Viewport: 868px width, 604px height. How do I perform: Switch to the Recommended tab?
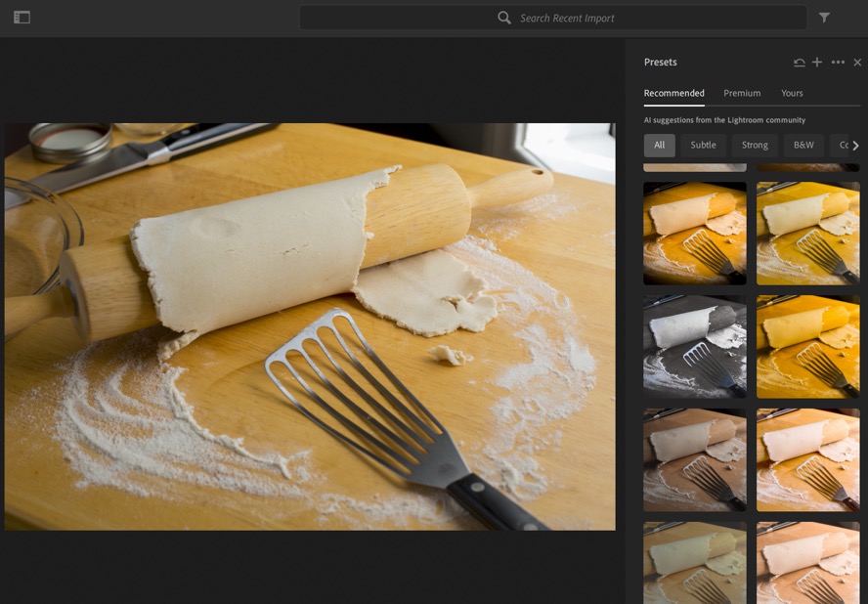(673, 93)
